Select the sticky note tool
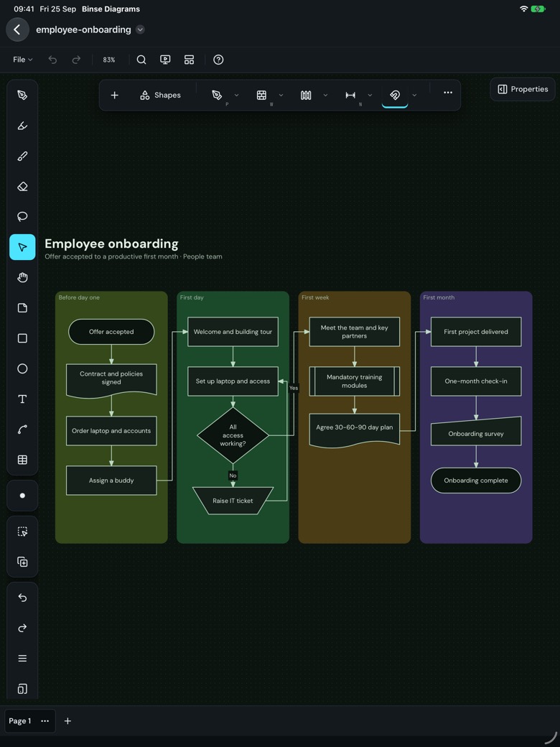560x747 pixels. [x=22, y=307]
